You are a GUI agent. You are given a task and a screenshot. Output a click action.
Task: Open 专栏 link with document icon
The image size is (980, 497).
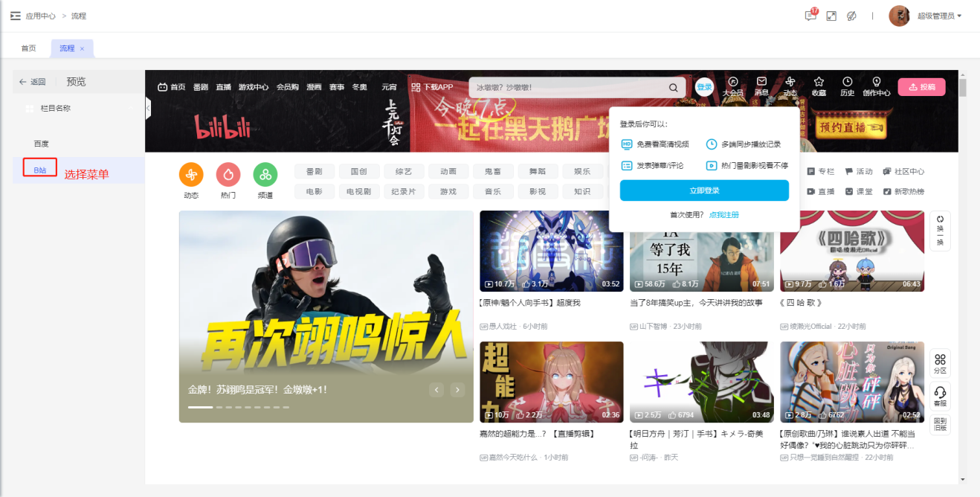click(821, 171)
